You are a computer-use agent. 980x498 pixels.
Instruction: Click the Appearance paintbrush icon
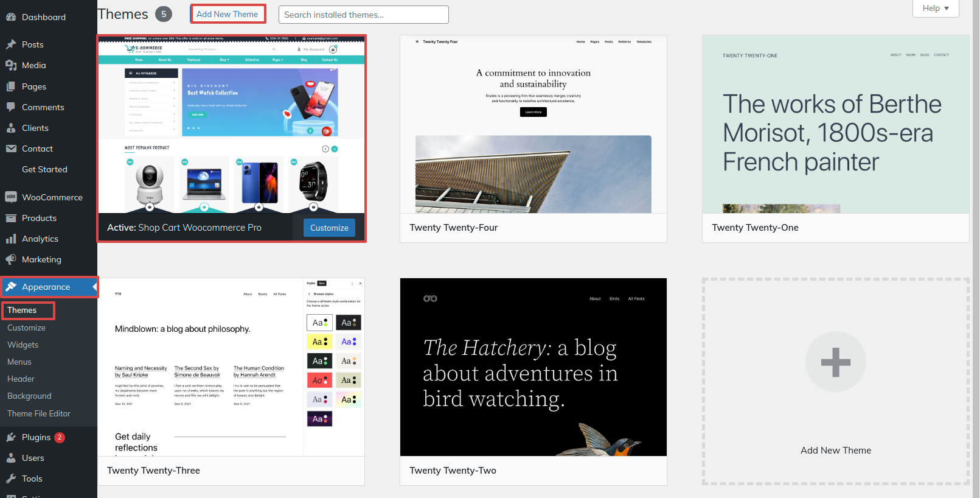(x=11, y=287)
